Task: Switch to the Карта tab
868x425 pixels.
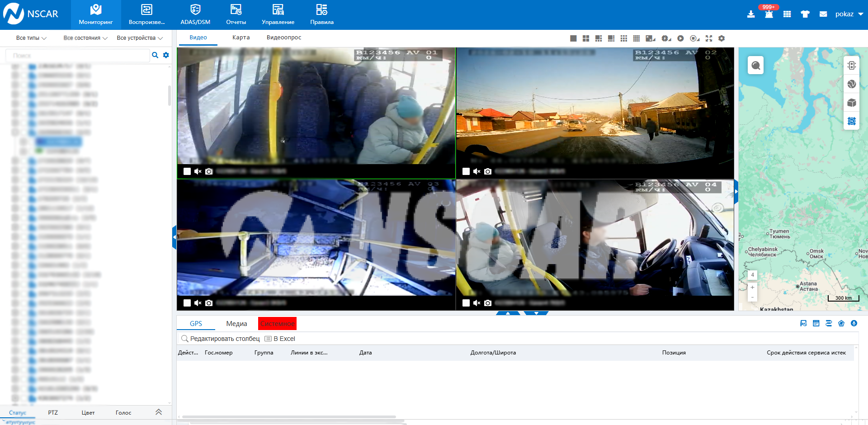Action: (x=241, y=38)
